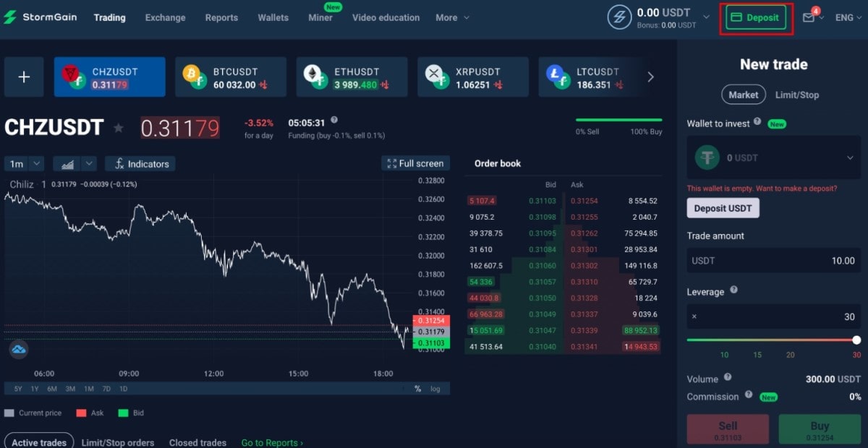Set chart range to 5Y
This screenshot has width=868, height=448.
(17, 389)
